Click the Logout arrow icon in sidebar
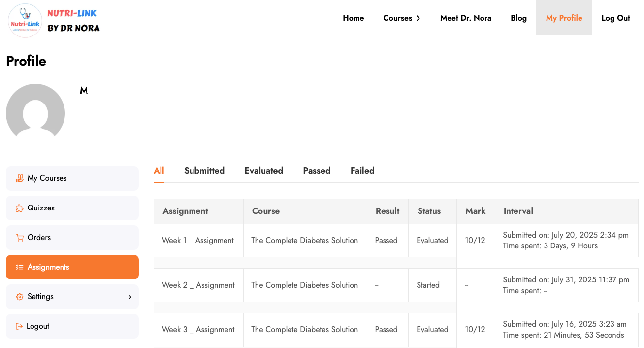This screenshot has width=644, height=348. (x=19, y=326)
